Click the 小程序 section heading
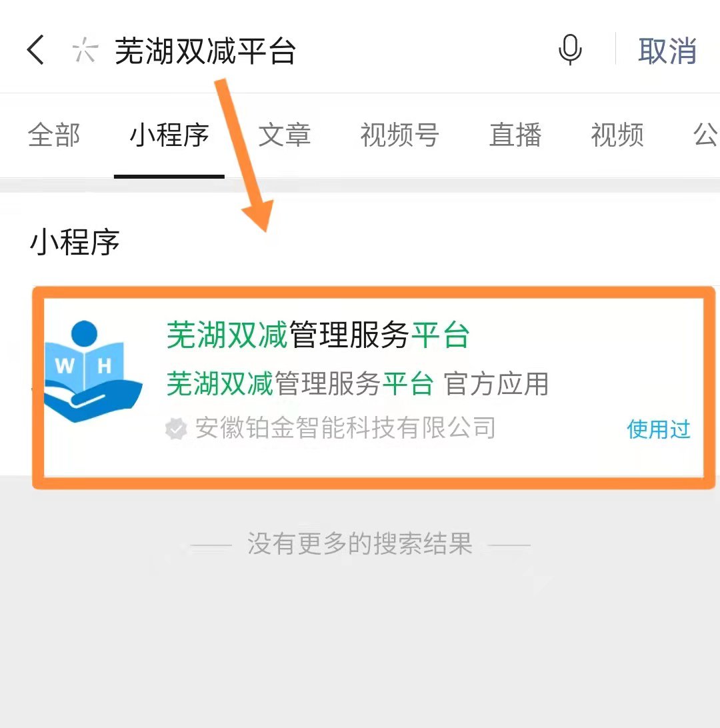 click(x=75, y=242)
